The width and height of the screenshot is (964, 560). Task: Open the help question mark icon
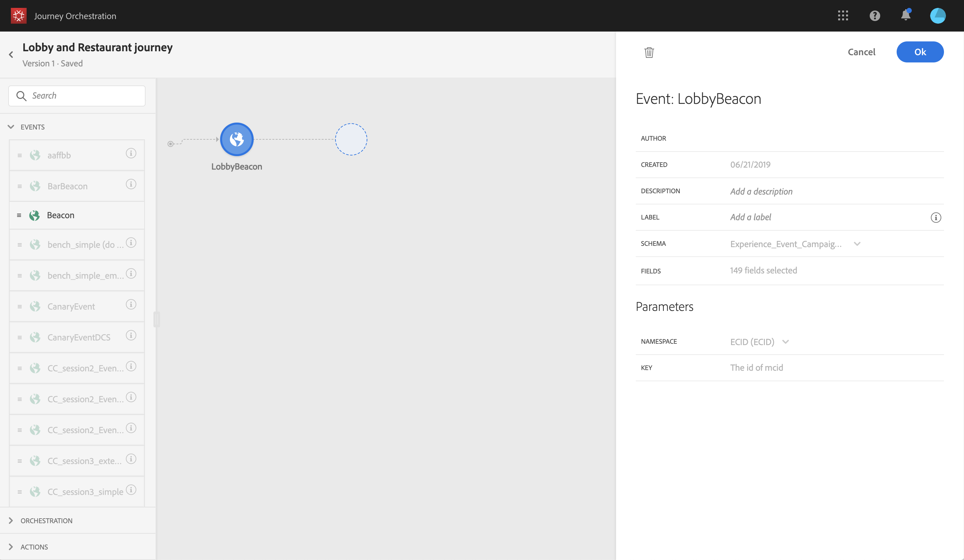click(875, 16)
